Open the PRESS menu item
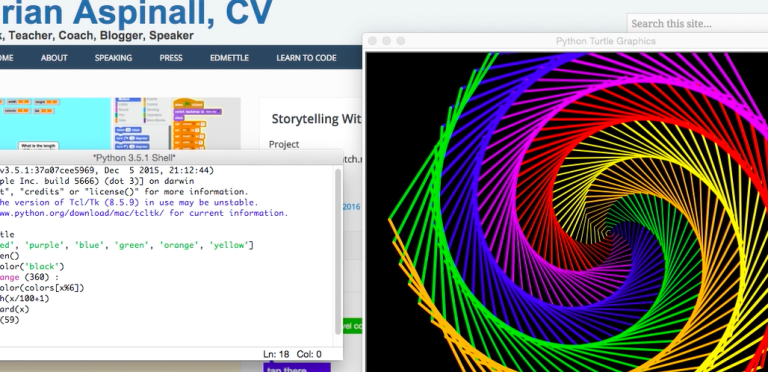The width and height of the screenshot is (768, 372). 171,58
